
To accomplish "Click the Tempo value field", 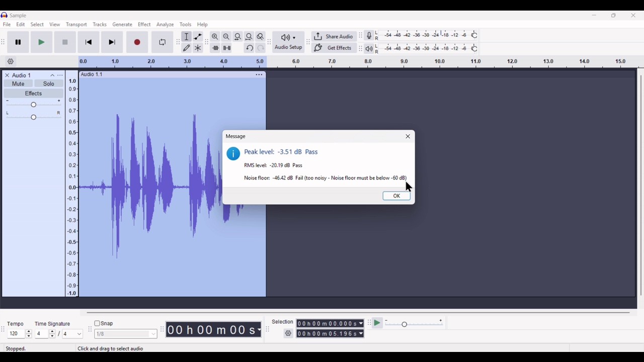I will tap(16, 334).
